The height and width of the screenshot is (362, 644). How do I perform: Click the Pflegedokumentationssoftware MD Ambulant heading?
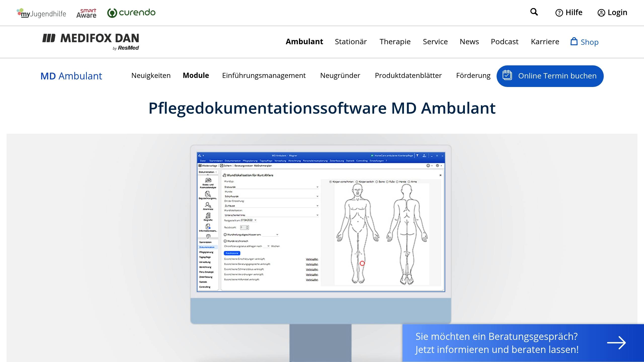coord(322,108)
